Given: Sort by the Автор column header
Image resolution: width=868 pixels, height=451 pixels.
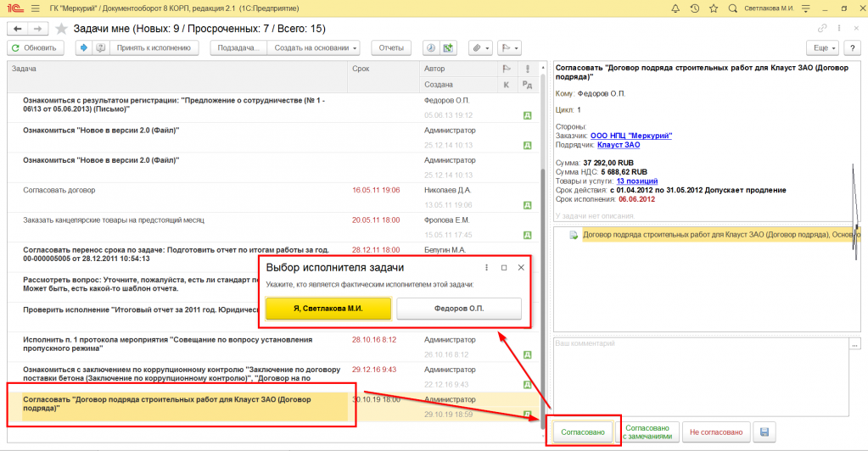Looking at the screenshot, I should tap(459, 69).
